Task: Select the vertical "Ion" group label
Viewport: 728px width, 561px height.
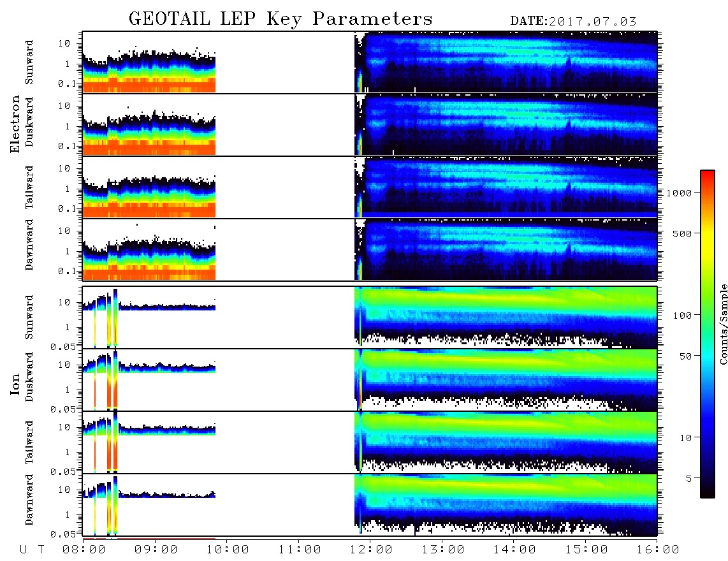Action: 15,384
